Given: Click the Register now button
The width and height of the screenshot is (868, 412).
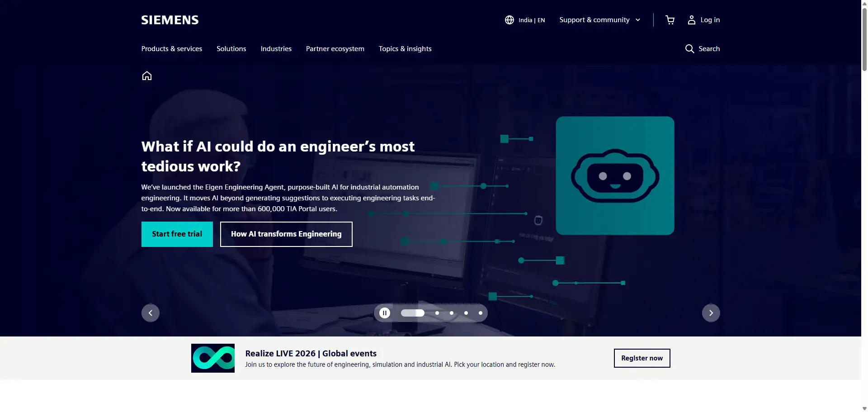Looking at the screenshot, I should (x=642, y=358).
